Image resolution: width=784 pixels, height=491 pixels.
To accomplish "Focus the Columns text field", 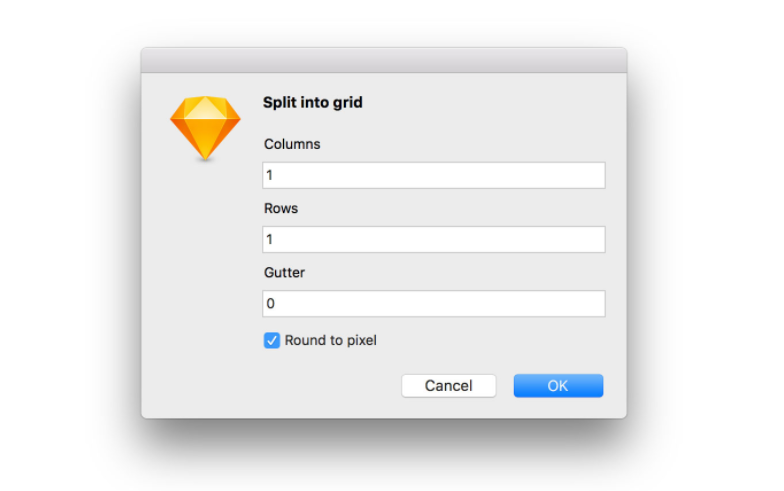I will 434,175.
